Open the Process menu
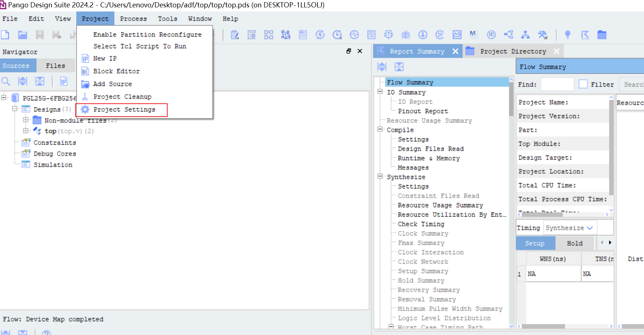644x335 pixels. (133, 18)
